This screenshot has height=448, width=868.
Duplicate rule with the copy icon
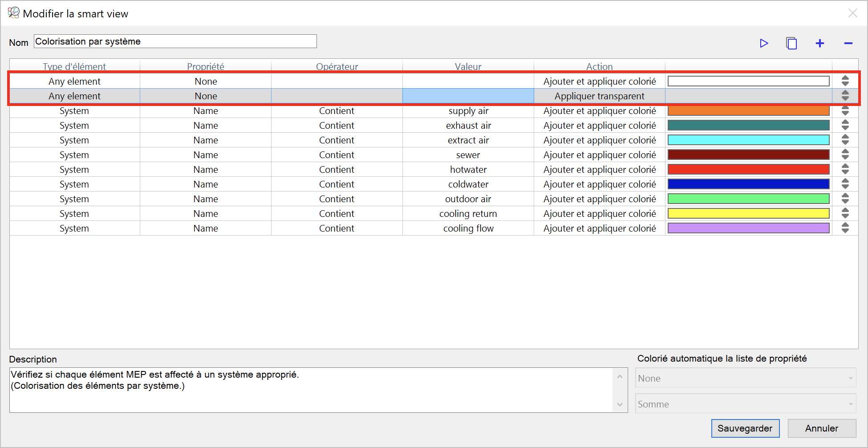(791, 43)
